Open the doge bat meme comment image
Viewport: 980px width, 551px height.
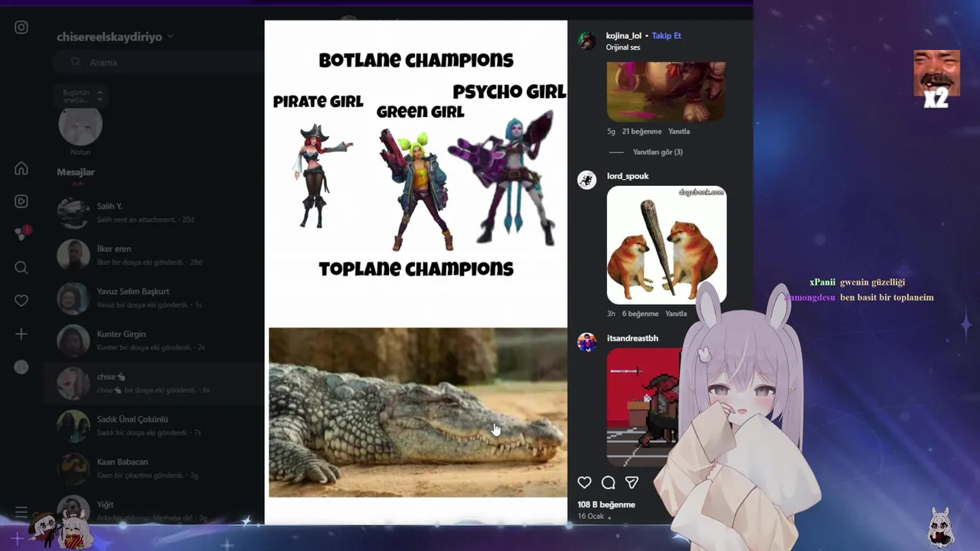(x=666, y=245)
